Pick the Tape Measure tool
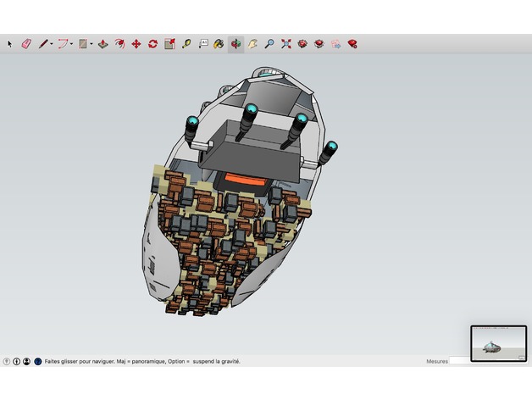The image size is (532, 400). (x=186, y=44)
